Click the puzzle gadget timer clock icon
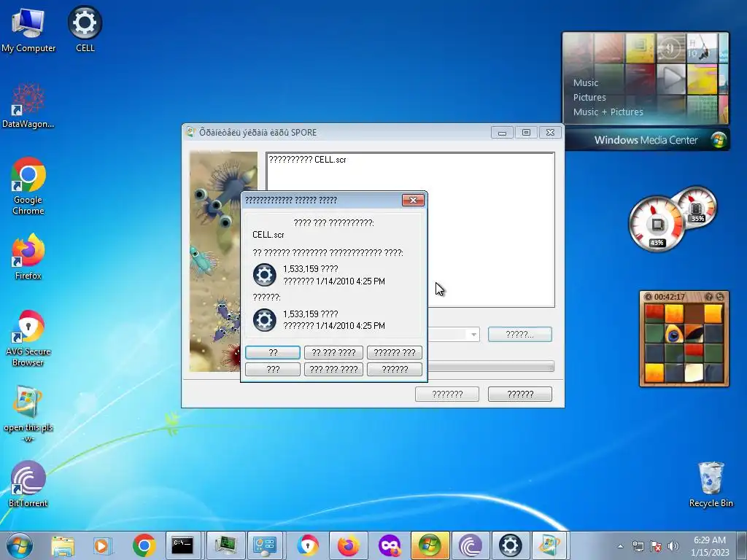 [x=648, y=297]
